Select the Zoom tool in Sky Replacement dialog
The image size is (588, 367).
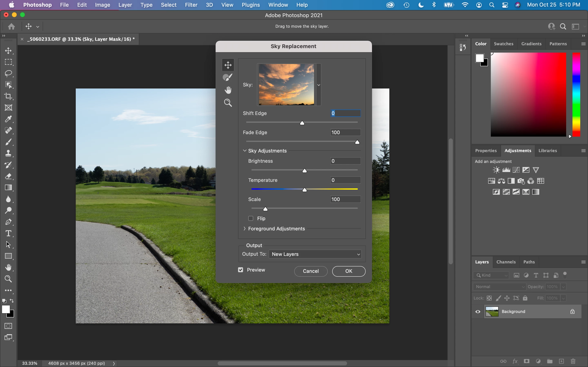(x=228, y=103)
